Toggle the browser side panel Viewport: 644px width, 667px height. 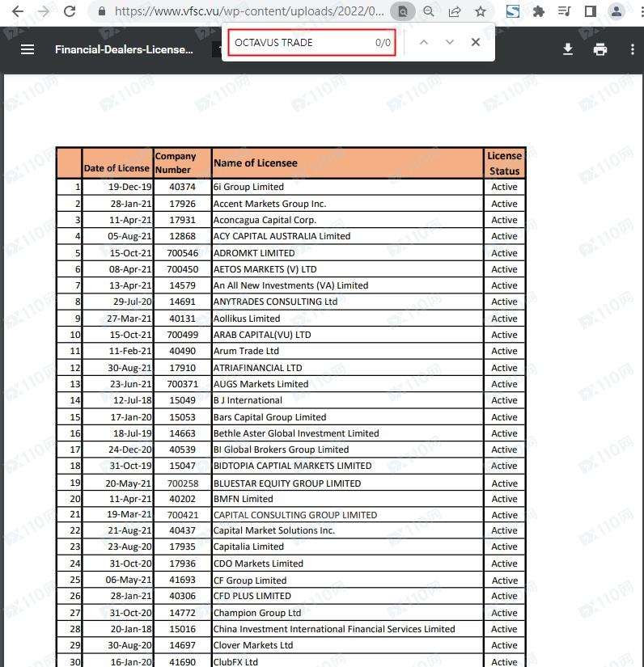point(591,12)
